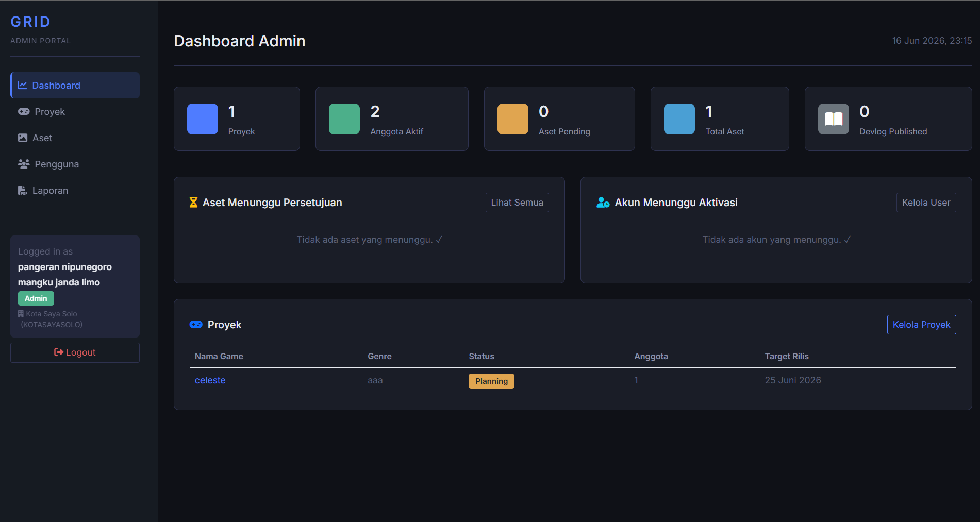Click the Logout button
This screenshot has width=980, height=522.
(x=75, y=352)
